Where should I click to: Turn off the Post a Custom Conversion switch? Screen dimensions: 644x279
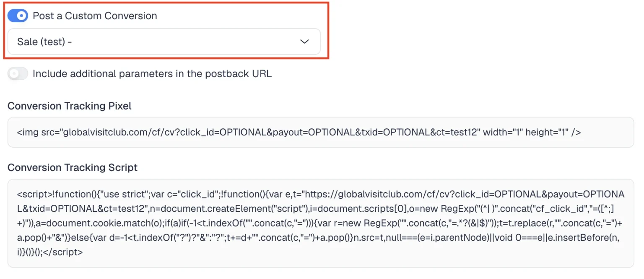(x=18, y=16)
